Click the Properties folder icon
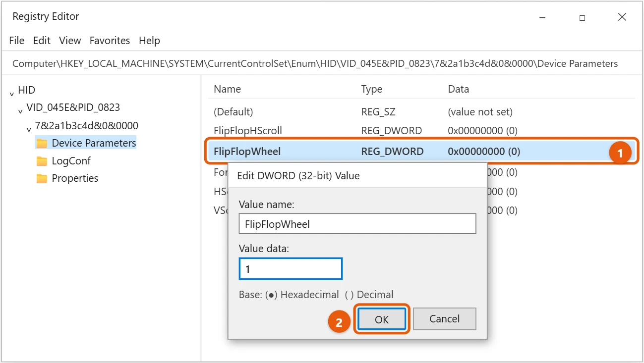The image size is (644, 363). tap(42, 178)
